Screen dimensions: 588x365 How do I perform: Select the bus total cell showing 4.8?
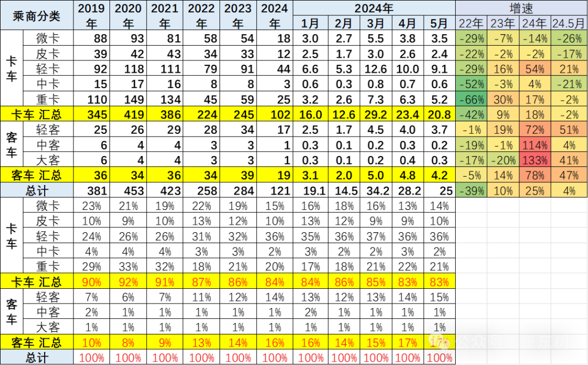(x=407, y=175)
